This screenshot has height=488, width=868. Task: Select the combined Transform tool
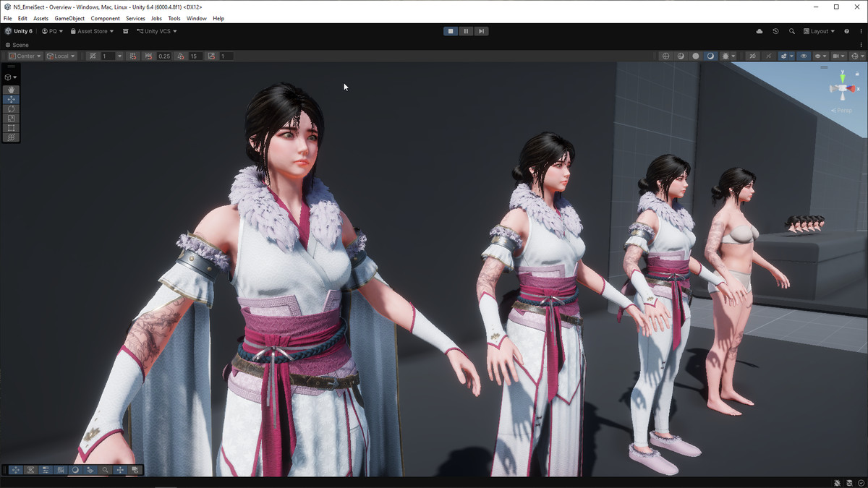tap(11, 137)
